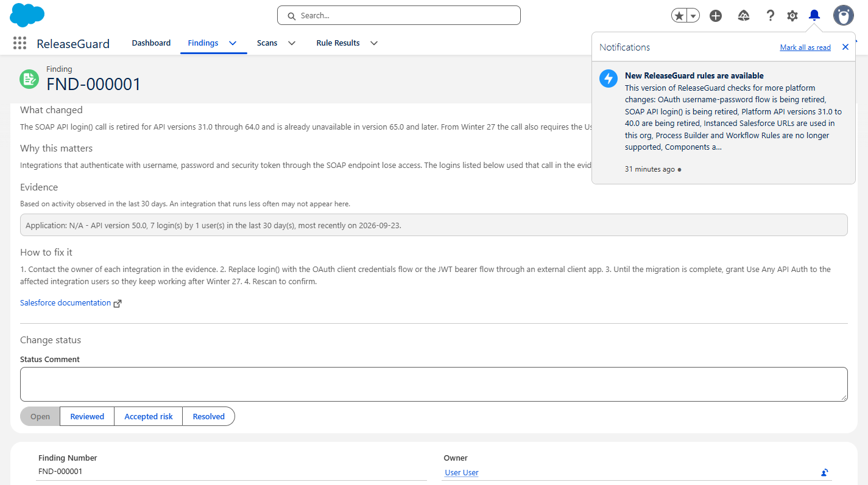This screenshot has height=485, width=868.
Task: Open the App Launcher grid icon
Action: pos(19,43)
